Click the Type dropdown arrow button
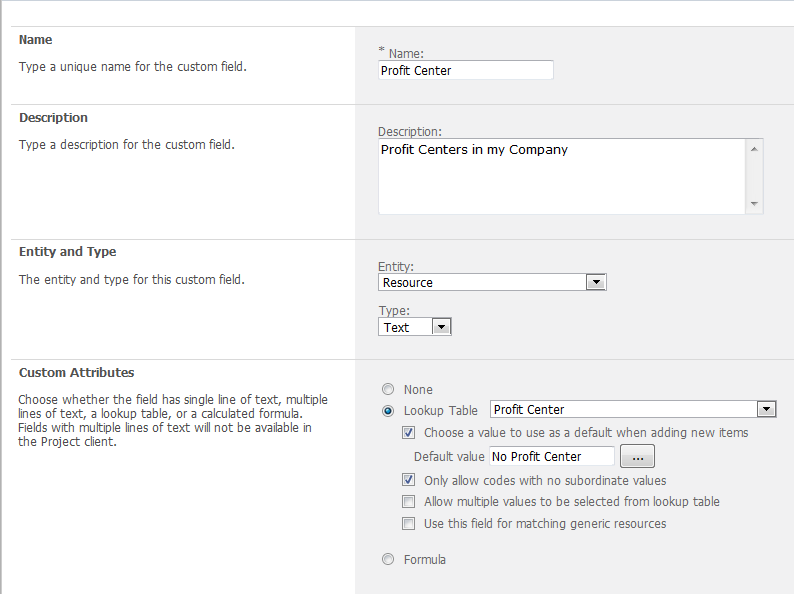 pos(441,327)
